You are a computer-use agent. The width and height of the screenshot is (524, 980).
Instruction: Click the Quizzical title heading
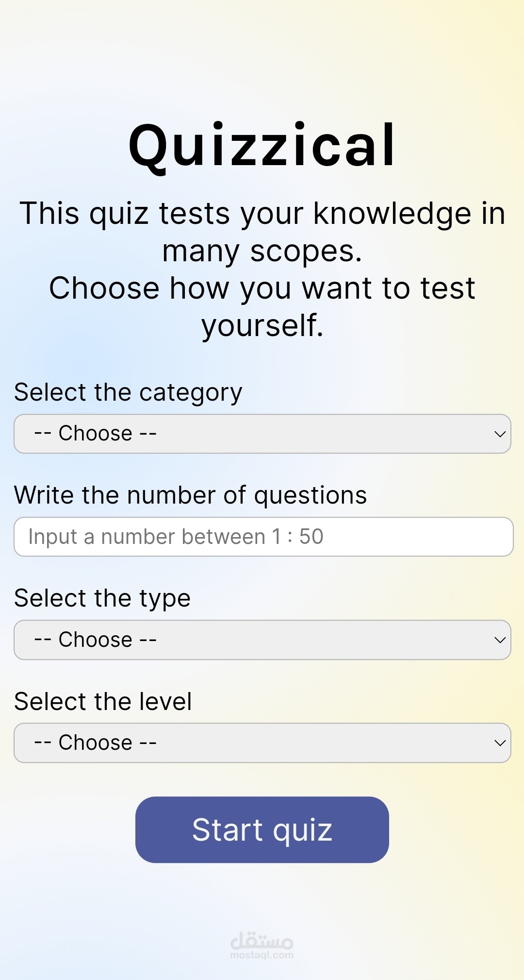262,145
